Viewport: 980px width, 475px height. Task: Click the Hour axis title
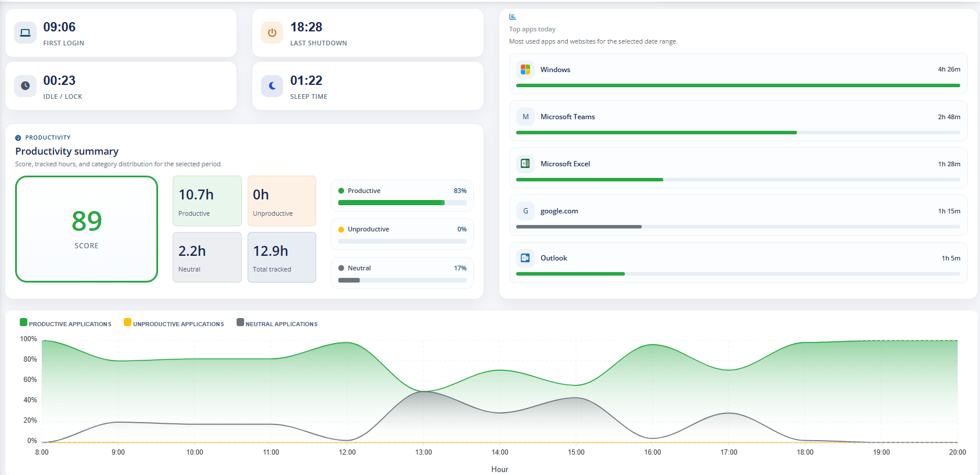pos(500,469)
